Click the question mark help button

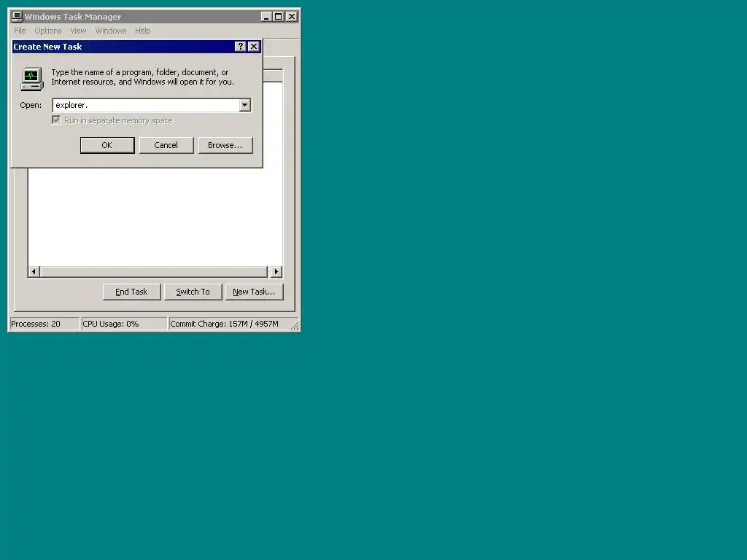coord(241,46)
